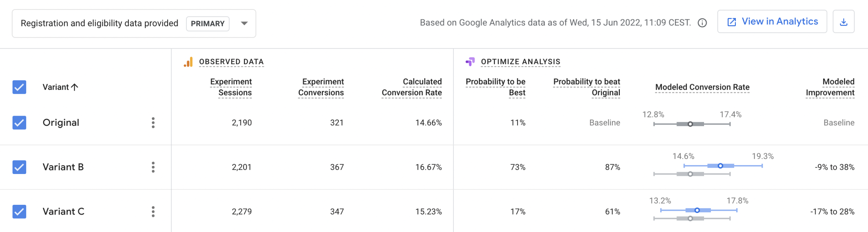Click Variant B's modeled conversion rate marker
Screen dimensions: 868x232
tap(720, 166)
